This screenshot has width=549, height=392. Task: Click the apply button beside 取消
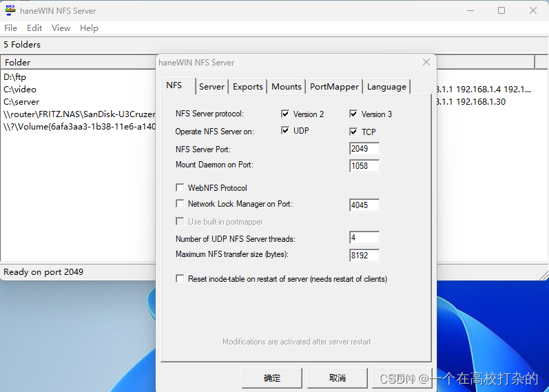pyautogui.click(x=402, y=378)
